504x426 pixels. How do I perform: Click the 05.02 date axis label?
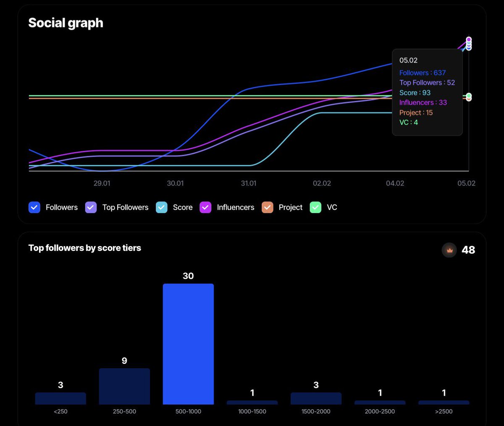(x=467, y=183)
